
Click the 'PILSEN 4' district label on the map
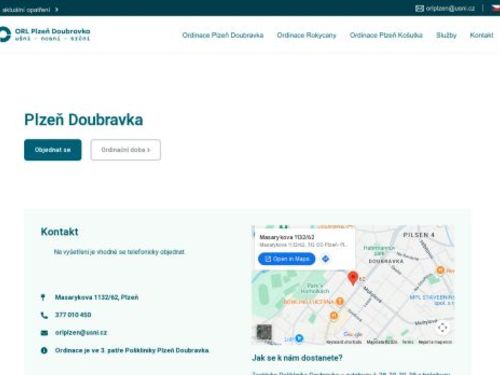click(419, 235)
